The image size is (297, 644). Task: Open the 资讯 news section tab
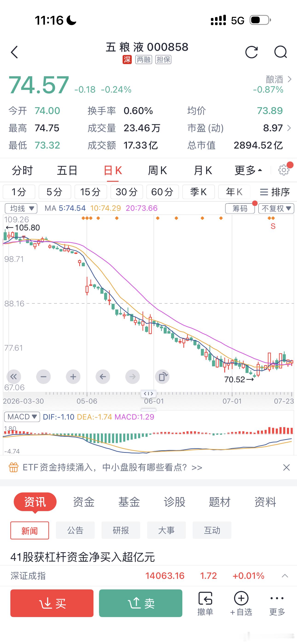point(35,502)
